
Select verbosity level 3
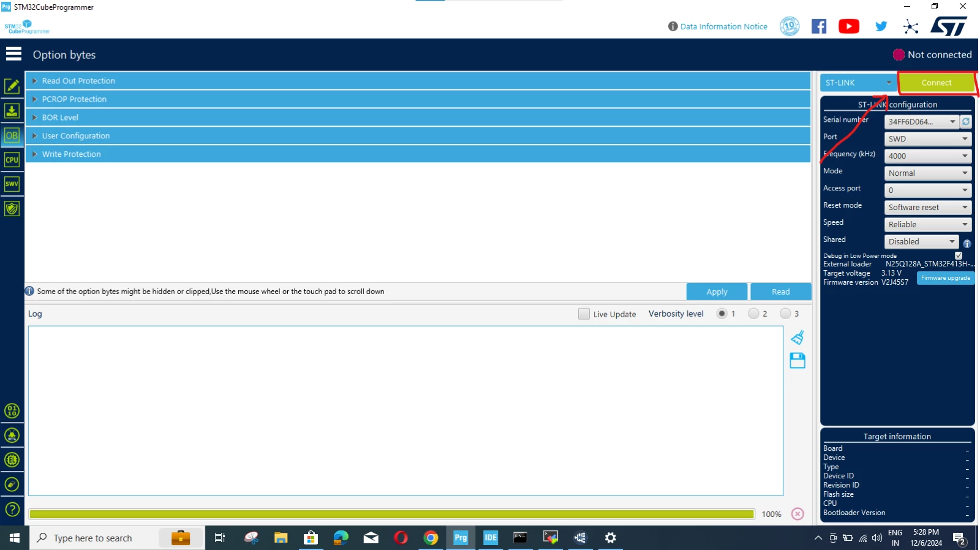785,314
